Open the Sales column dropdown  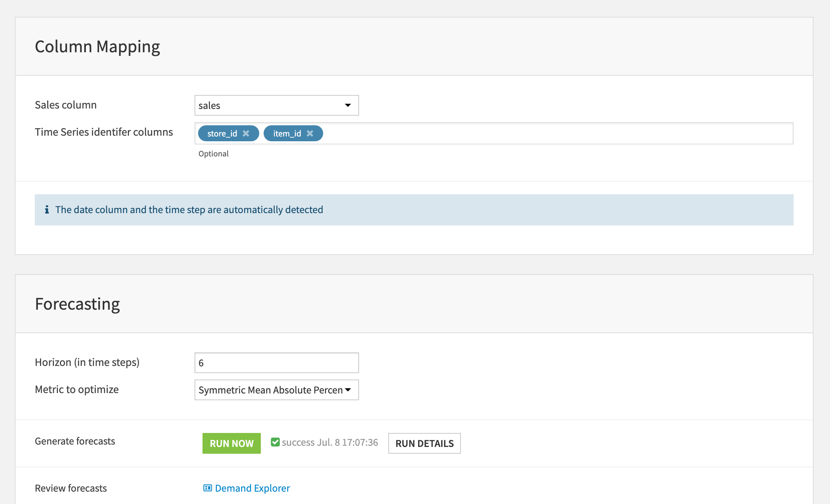[x=276, y=105]
